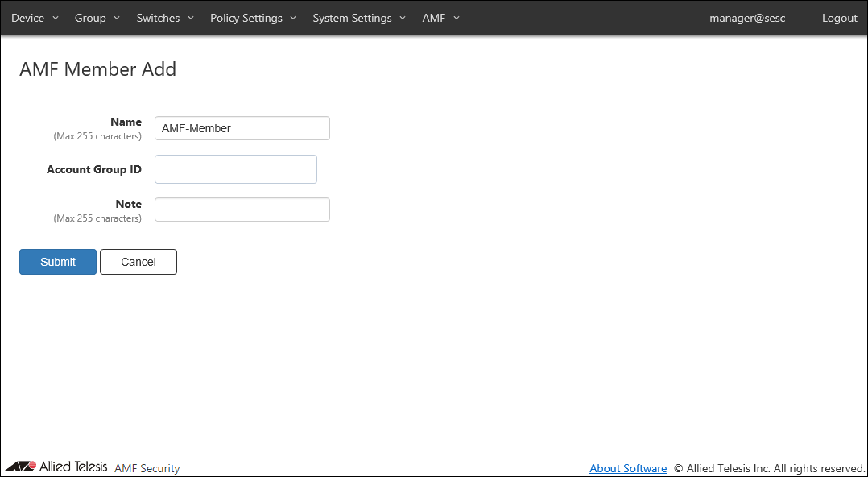The width and height of the screenshot is (868, 477).
Task: Click the Name field label
Action: tap(126, 122)
